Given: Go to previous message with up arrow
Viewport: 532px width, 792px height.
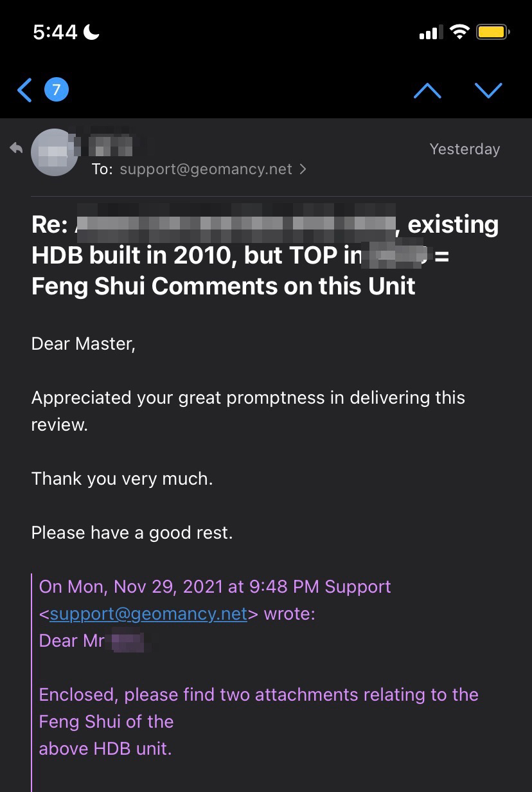Looking at the screenshot, I should pos(427,91).
